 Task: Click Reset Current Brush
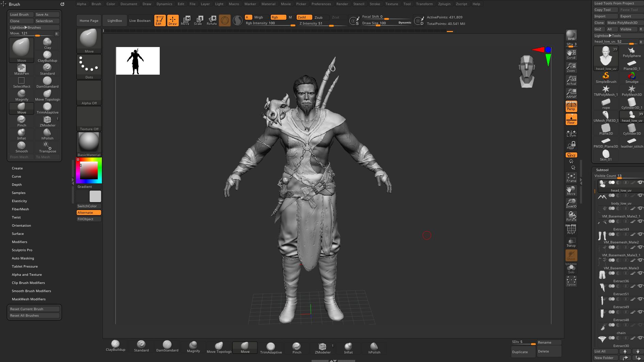point(34,309)
